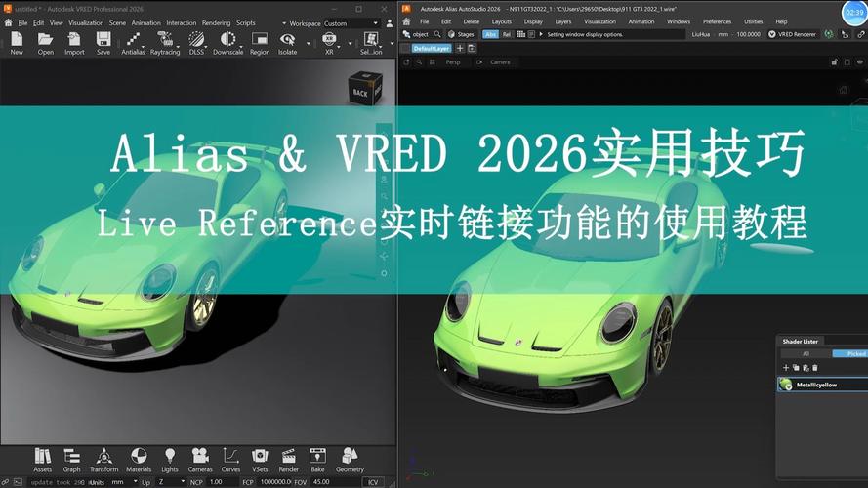Open the Cameras panel in VRED

coord(200,461)
